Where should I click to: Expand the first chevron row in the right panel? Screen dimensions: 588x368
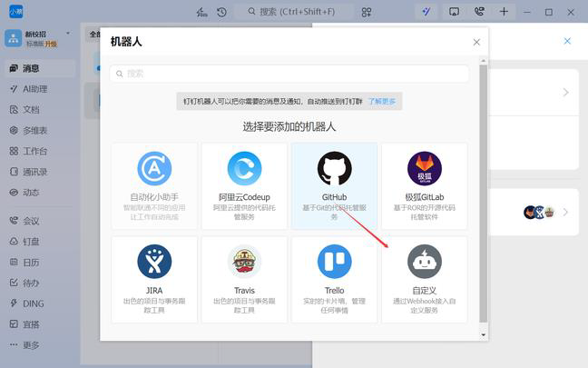[x=566, y=93]
